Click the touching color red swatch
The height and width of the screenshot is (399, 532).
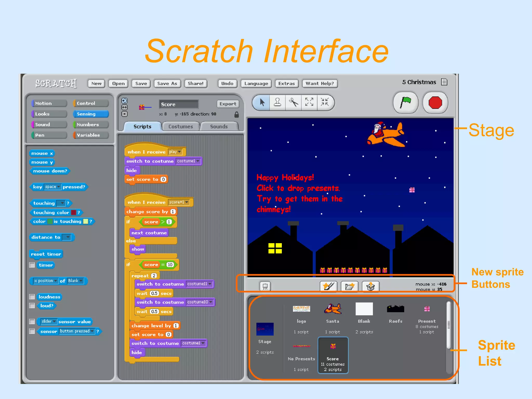click(73, 212)
